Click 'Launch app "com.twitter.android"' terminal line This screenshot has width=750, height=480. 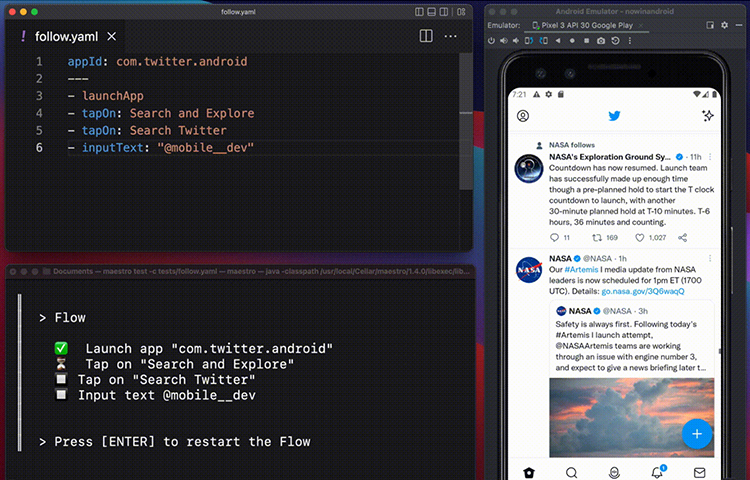(209, 349)
